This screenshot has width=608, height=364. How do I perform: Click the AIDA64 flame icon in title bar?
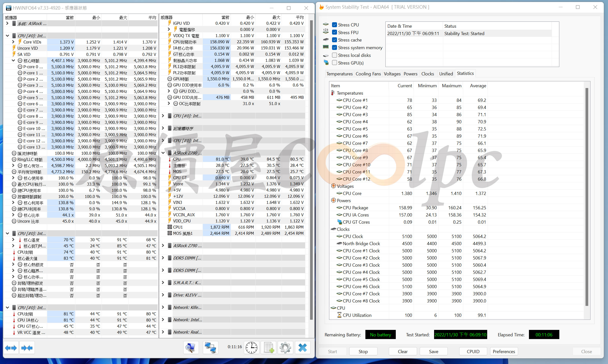(x=321, y=7)
